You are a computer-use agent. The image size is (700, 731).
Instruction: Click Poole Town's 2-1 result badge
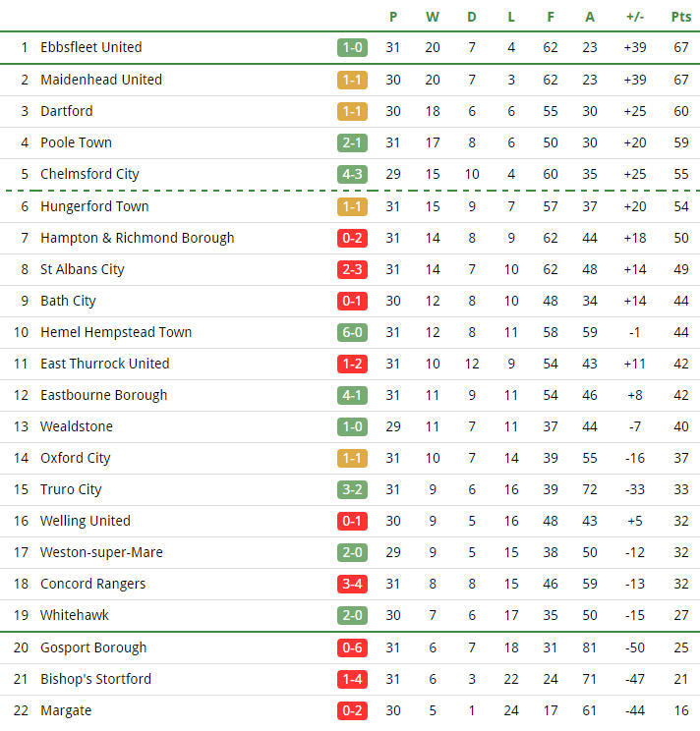(352, 142)
